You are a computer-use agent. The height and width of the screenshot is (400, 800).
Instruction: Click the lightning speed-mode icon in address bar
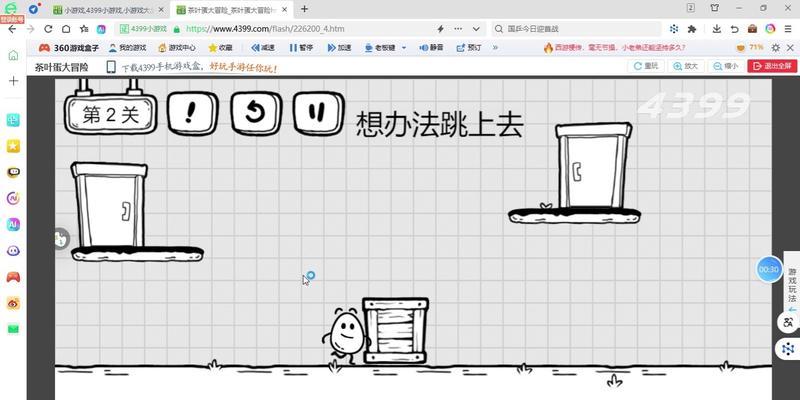(440, 29)
